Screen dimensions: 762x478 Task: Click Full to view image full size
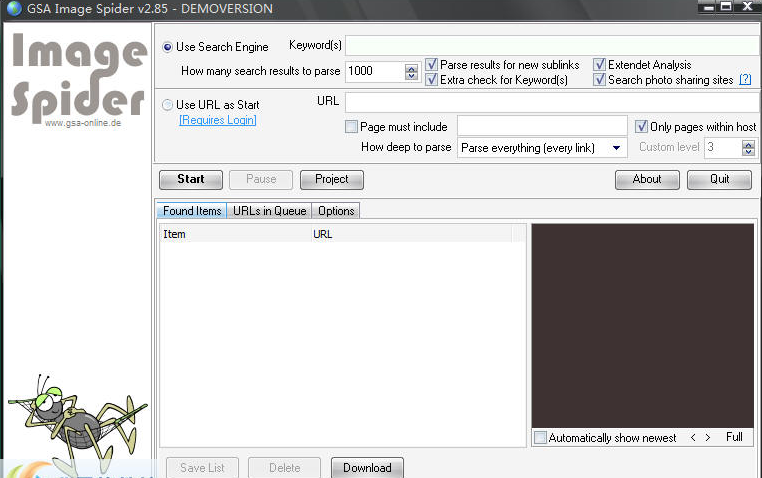[x=734, y=437]
